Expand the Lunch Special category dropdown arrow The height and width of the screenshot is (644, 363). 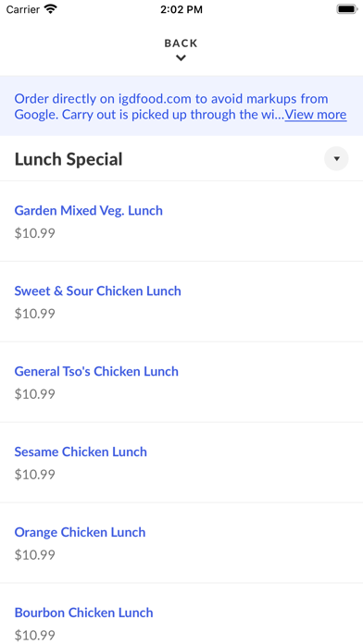[336, 158]
